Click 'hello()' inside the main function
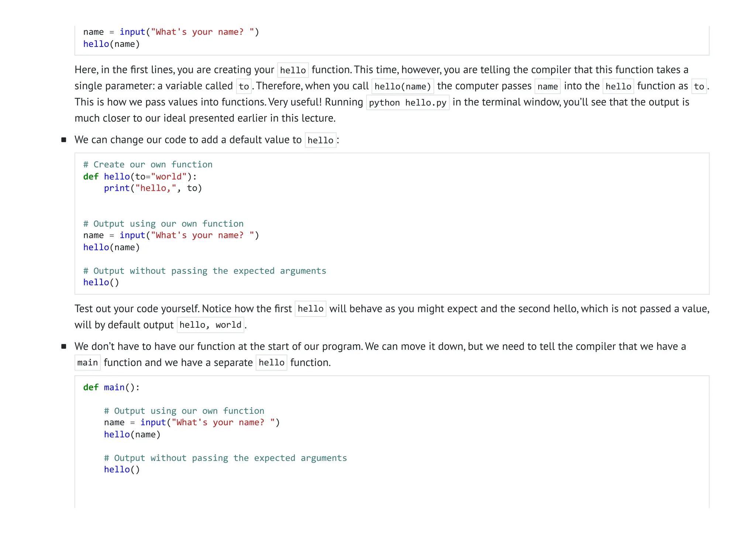The width and height of the screenshot is (756, 534). point(122,469)
